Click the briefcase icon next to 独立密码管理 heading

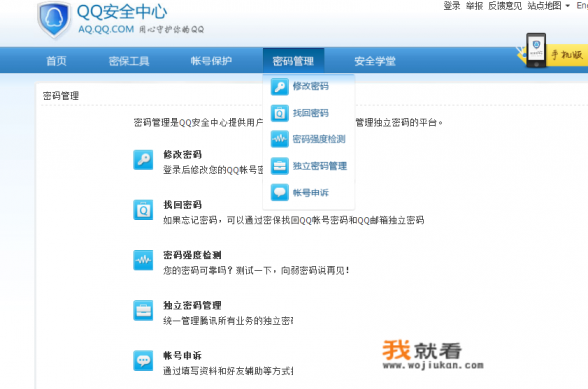pos(143,310)
